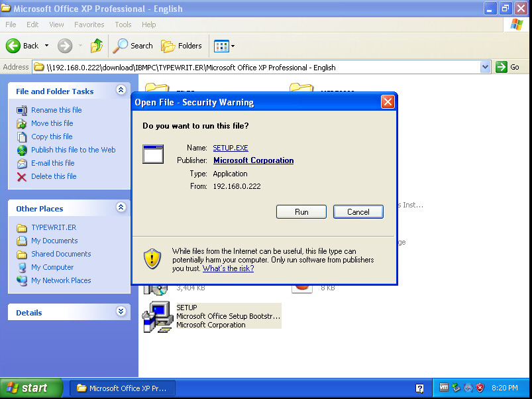Open the Views toolbar icon
The width and height of the screenshot is (532, 399).
pyautogui.click(x=221, y=46)
